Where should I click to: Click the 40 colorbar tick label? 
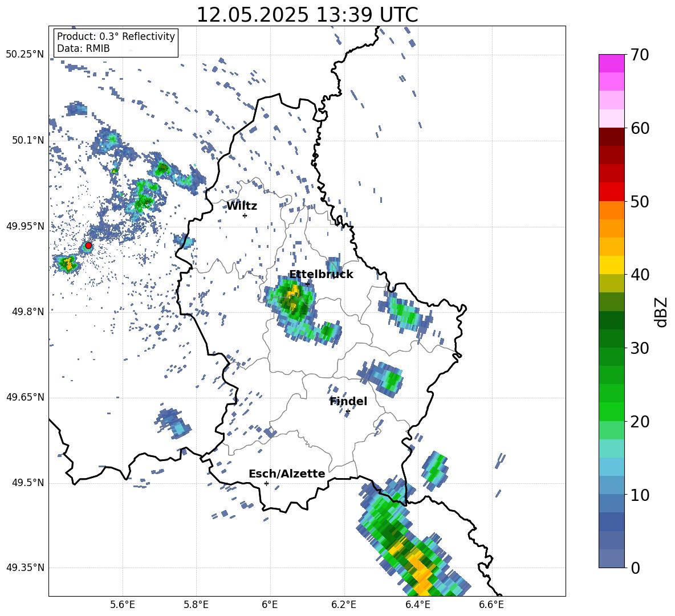pyautogui.click(x=640, y=275)
